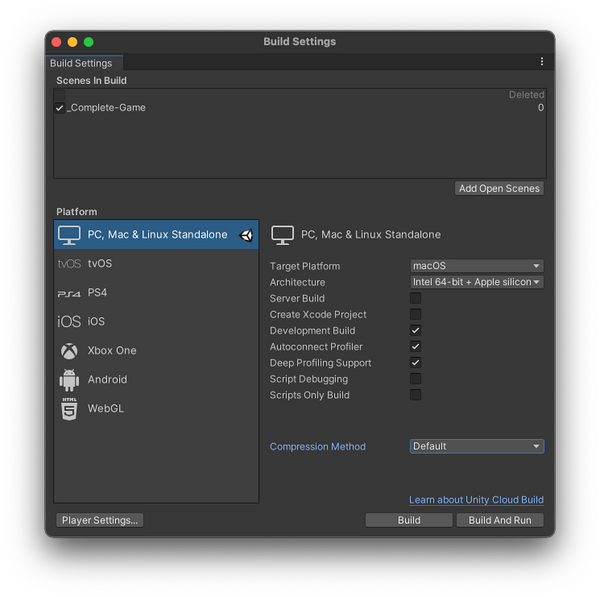Switch to the Build Settings tab

pyautogui.click(x=84, y=63)
